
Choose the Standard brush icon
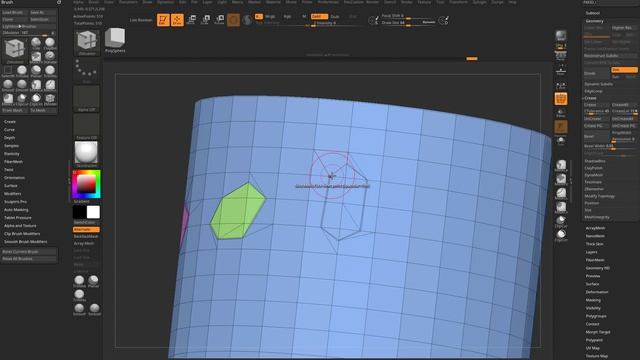pyautogui.click(x=50, y=57)
